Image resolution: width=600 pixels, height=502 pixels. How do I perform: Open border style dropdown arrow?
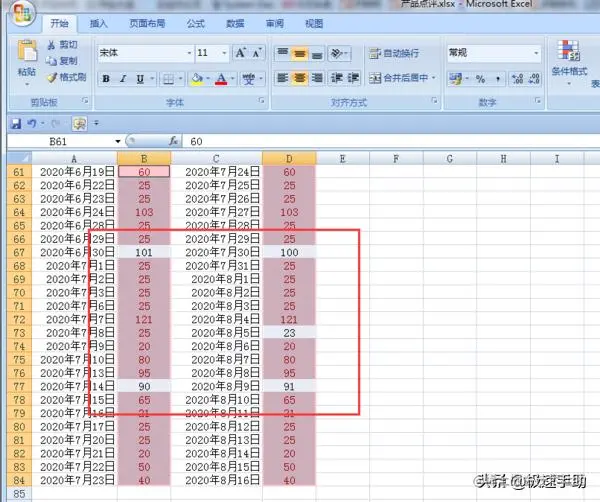[180, 79]
